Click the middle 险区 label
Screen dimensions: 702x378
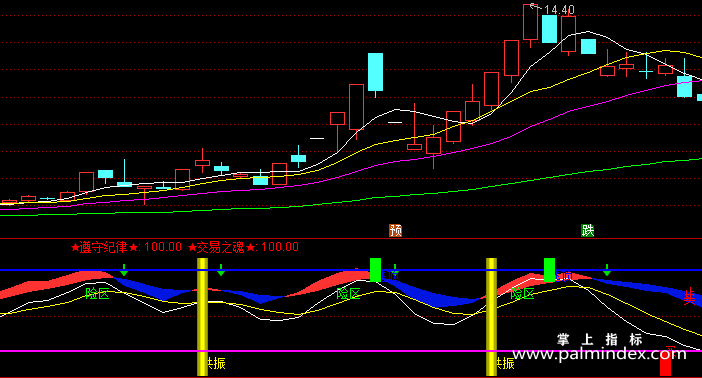coord(348,294)
